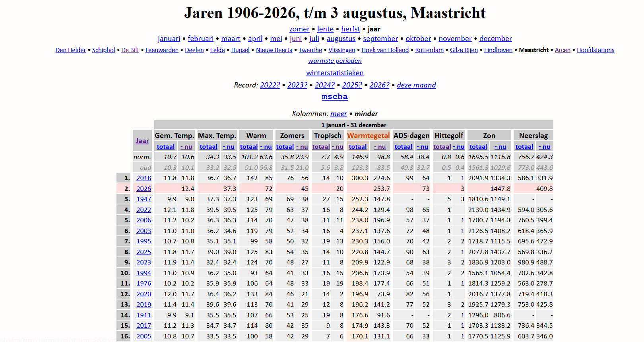644x342 pixels.
Task: Open the warmste perioden link
Action: pyautogui.click(x=335, y=61)
